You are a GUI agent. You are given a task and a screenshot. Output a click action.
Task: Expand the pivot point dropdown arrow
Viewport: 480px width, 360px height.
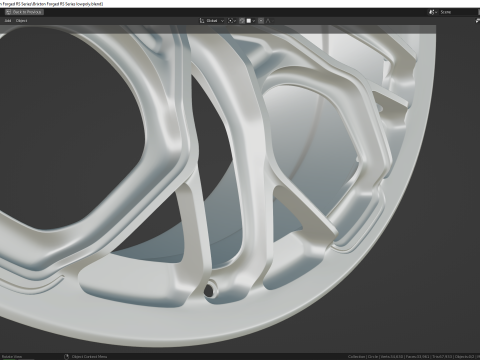[235, 21]
